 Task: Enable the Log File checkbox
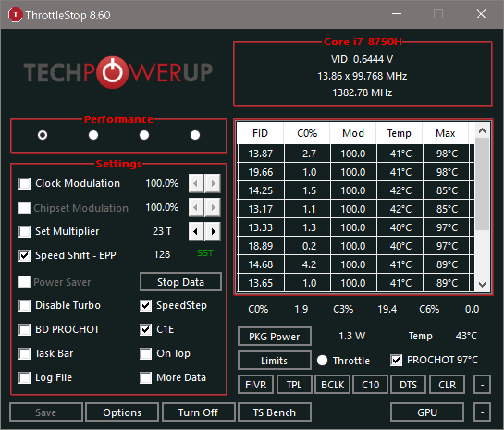coord(25,378)
